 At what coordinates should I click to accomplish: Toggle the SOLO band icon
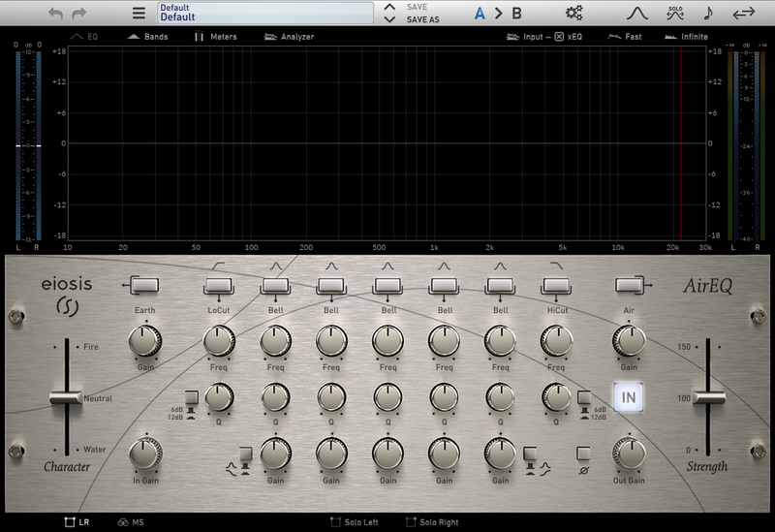[675, 13]
